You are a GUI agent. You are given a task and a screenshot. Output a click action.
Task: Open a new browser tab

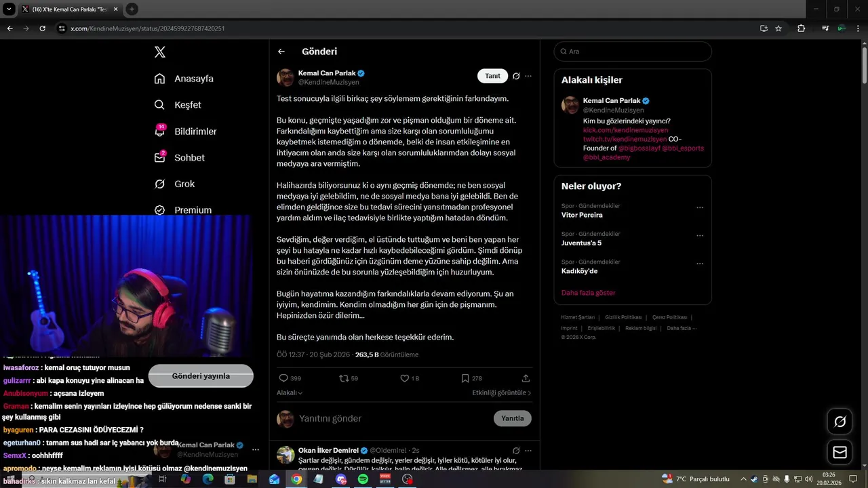(x=132, y=9)
